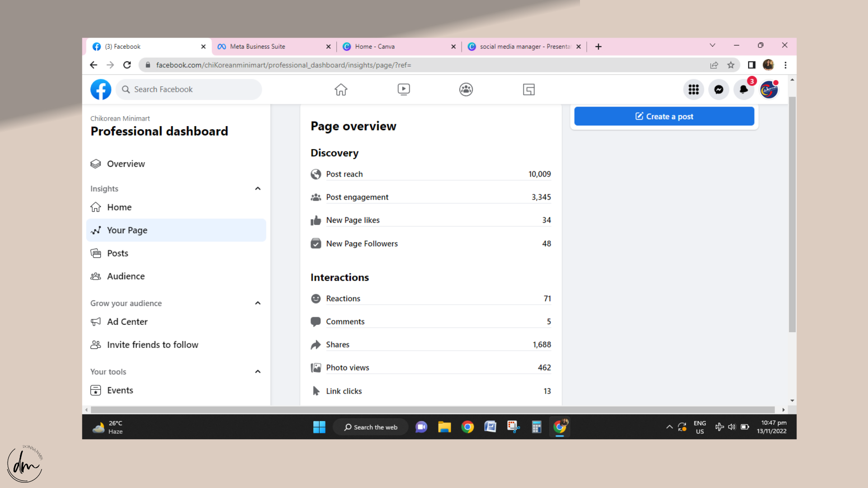This screenshot has width=868, height=488.
Task: Click the Create a post button
Action: coord(664,117)
